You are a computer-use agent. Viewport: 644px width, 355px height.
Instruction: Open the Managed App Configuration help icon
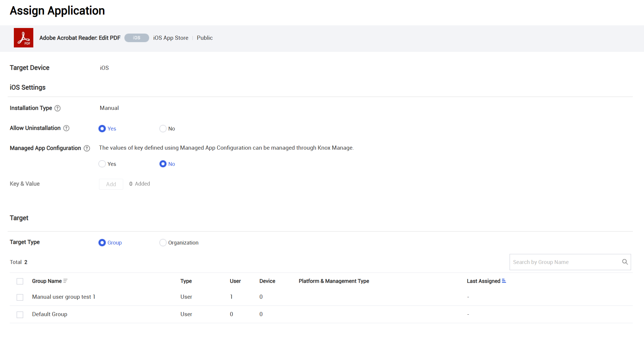(x=87, y=148)
